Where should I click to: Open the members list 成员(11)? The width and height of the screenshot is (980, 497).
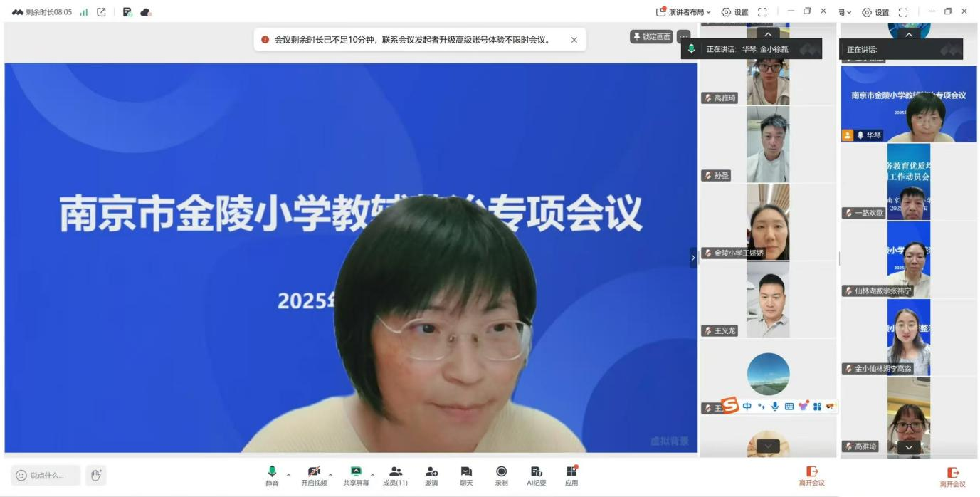pos(395,475)
